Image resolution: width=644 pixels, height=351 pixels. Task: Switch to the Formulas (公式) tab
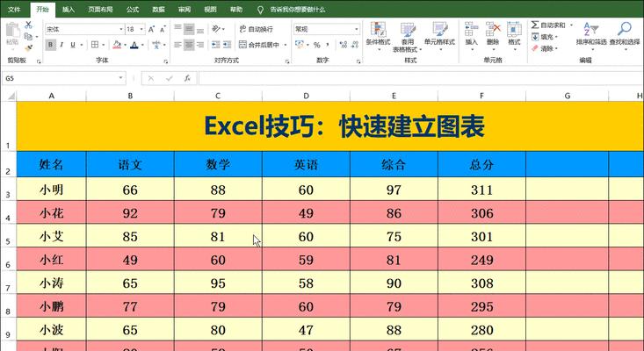[133, 9]
